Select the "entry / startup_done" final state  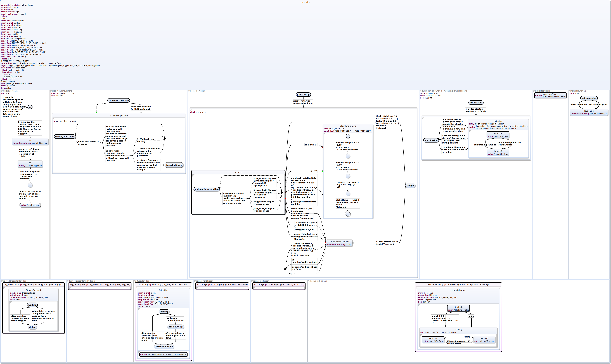[x=30, y=205]
